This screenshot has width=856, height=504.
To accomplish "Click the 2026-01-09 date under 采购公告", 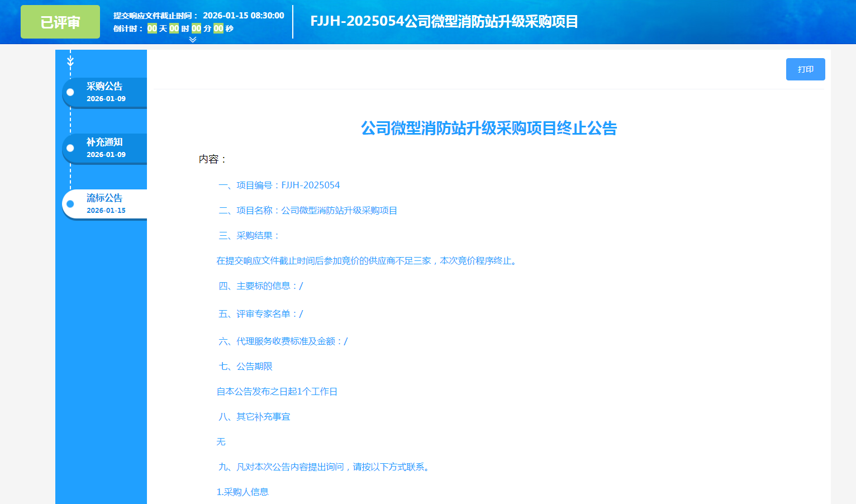I will point(106,99).
